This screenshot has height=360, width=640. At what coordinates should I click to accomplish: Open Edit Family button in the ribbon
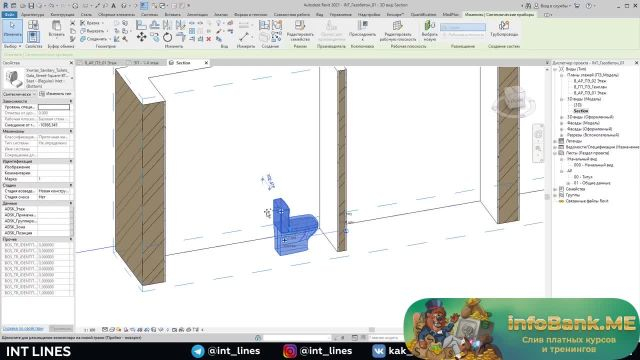(x=300, y=31)
